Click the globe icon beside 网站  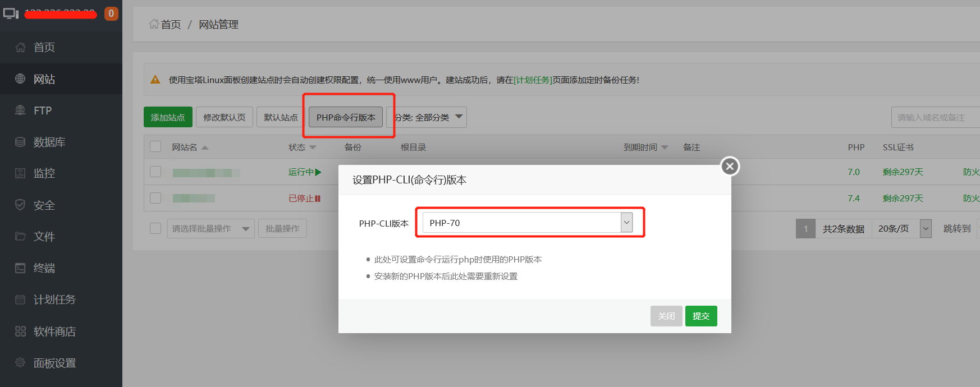pos(20,79)
